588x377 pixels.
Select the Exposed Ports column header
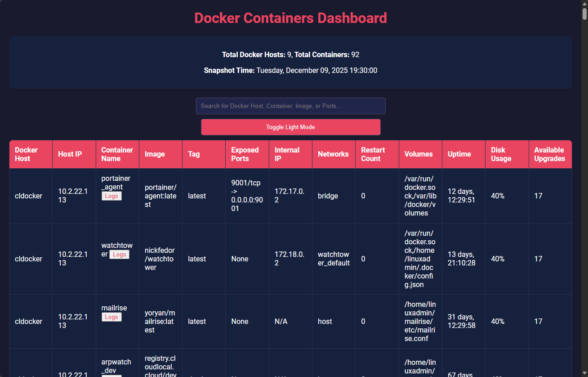(247, 154)
